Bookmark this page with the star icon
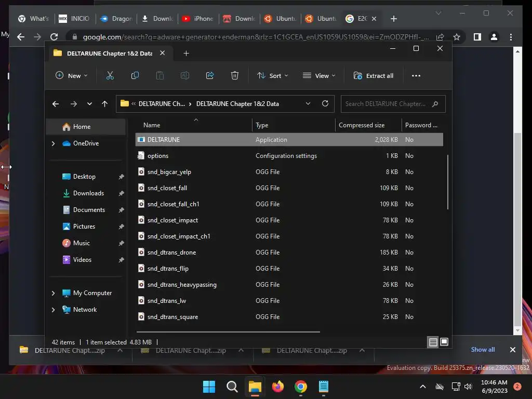Viewport: 532px width, 399px height. pyautogui.click(x=457, y=37)
